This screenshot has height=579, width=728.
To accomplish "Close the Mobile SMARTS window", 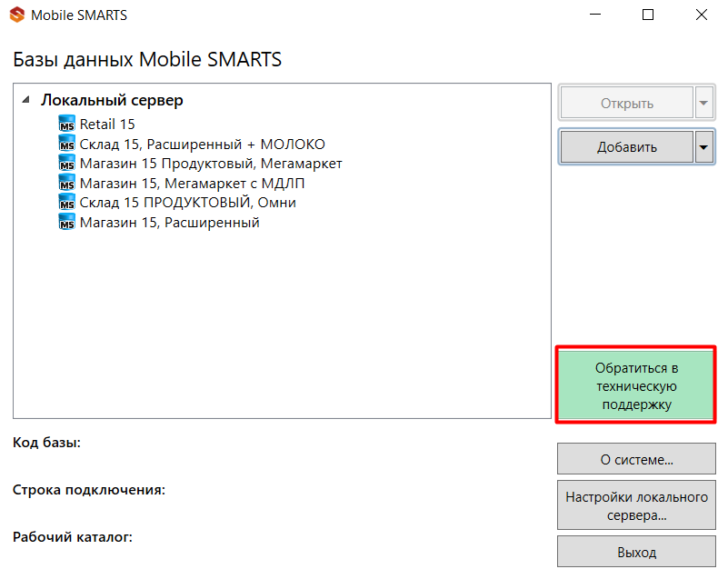I will (x=702, y=15).
